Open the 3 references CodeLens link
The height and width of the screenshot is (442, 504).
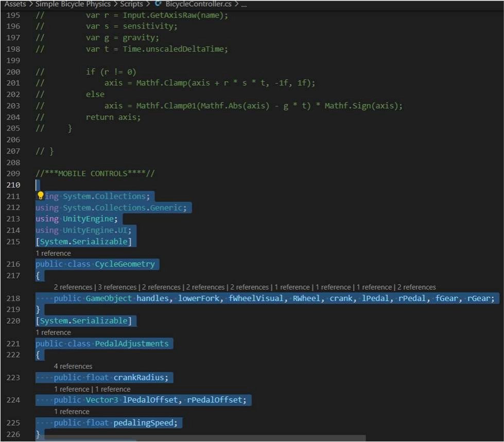(x=117, y=287)
